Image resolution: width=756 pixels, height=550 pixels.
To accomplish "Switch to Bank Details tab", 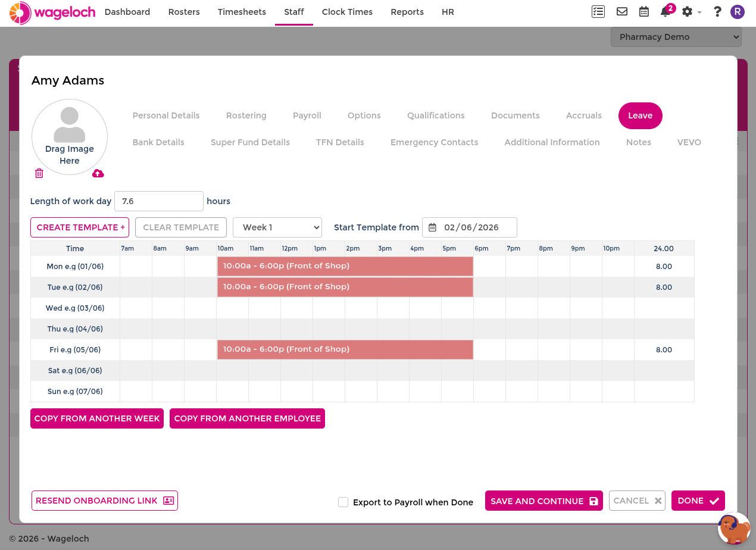I will coord(158,142).
